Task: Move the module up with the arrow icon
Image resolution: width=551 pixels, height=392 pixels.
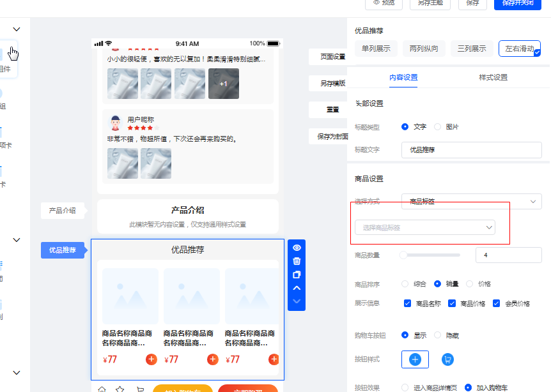Action: point(297,288)
